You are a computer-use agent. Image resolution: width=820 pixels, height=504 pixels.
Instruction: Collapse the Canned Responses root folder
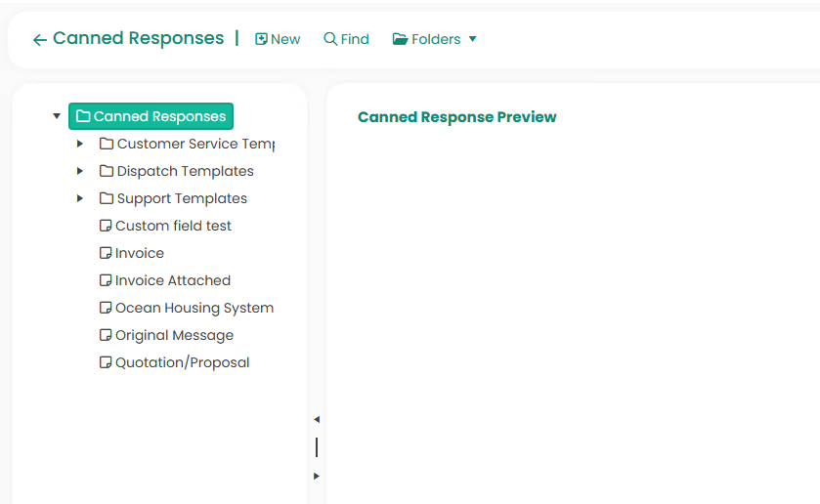coord(57,116)
